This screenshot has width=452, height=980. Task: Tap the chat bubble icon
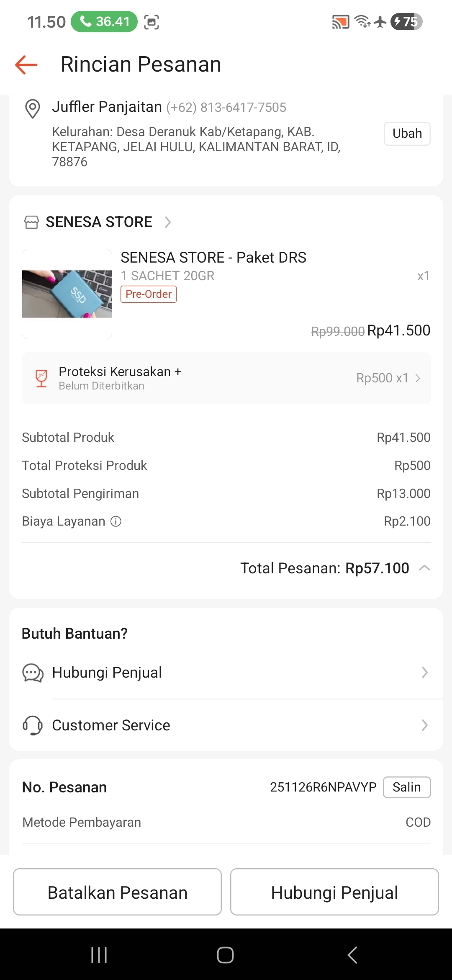click(33, 673)
